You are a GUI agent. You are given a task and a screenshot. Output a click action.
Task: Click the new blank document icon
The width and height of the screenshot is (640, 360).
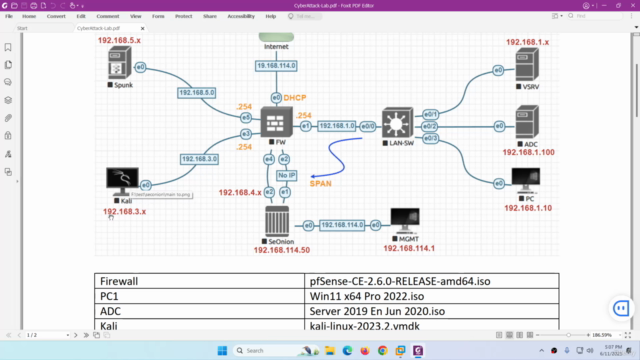[43, 6]
